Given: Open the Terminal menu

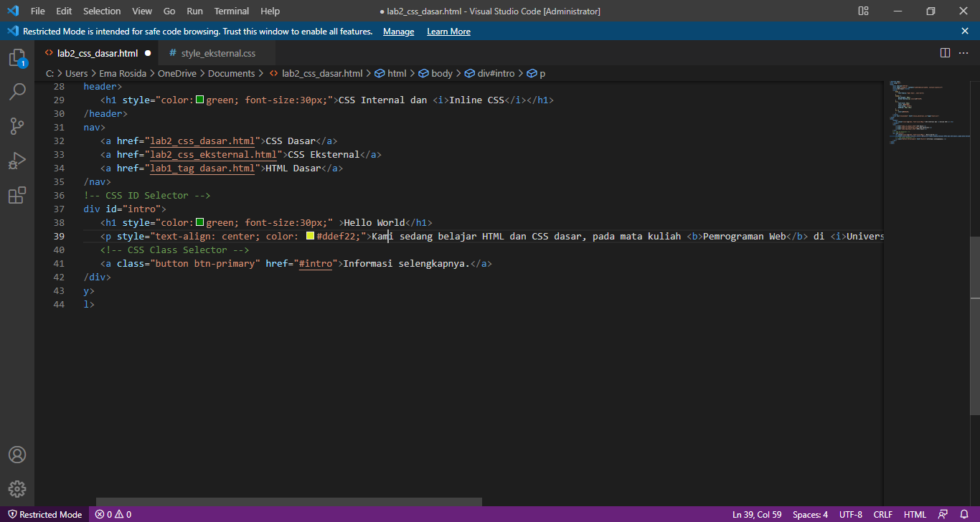Looking at the screenshot, I should click(231, 11).
